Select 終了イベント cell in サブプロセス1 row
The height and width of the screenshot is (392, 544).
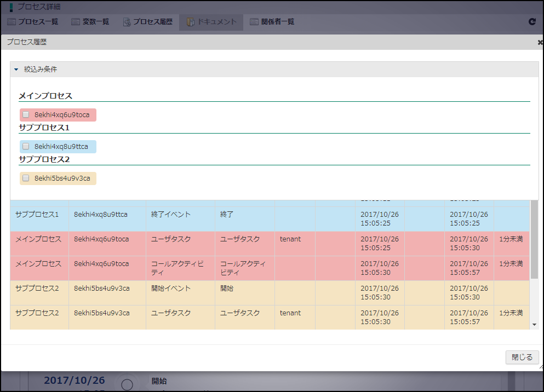[x=180, y=219]
